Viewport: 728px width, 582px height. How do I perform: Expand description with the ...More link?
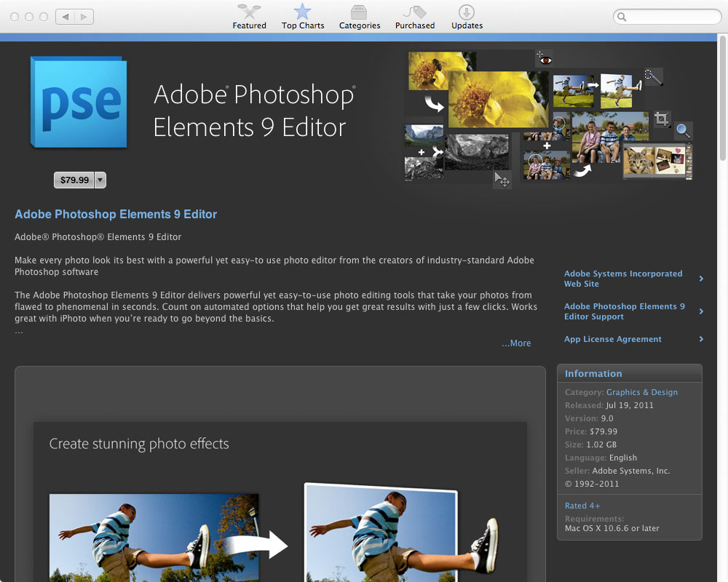[x=516, y=343]
